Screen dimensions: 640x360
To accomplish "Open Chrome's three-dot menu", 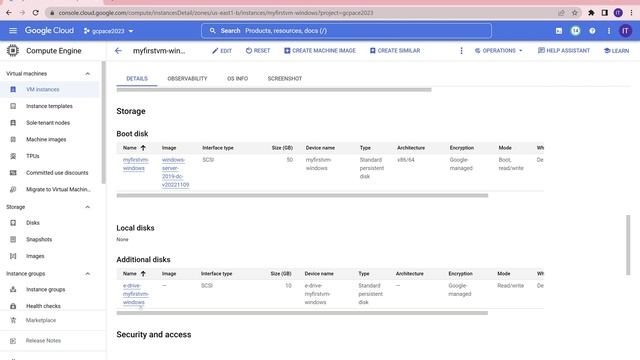I will 631,13.
